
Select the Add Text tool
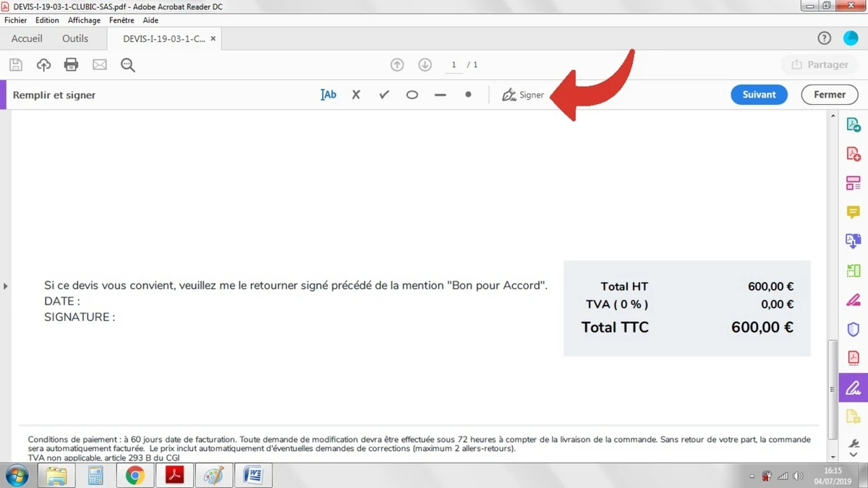328,94
